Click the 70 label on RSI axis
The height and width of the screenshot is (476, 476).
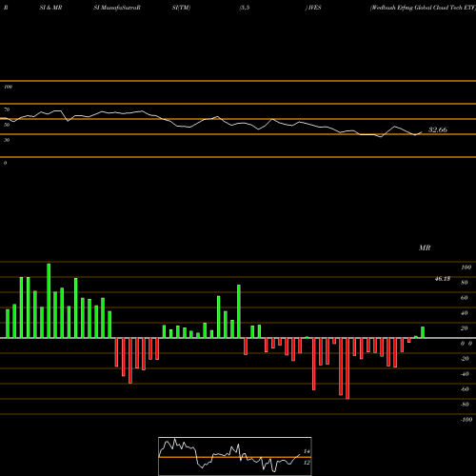[7, 109]
